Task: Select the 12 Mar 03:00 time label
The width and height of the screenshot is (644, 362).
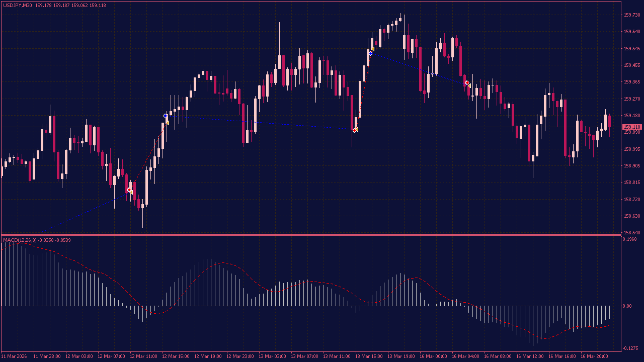Action: tap(79, 356)
